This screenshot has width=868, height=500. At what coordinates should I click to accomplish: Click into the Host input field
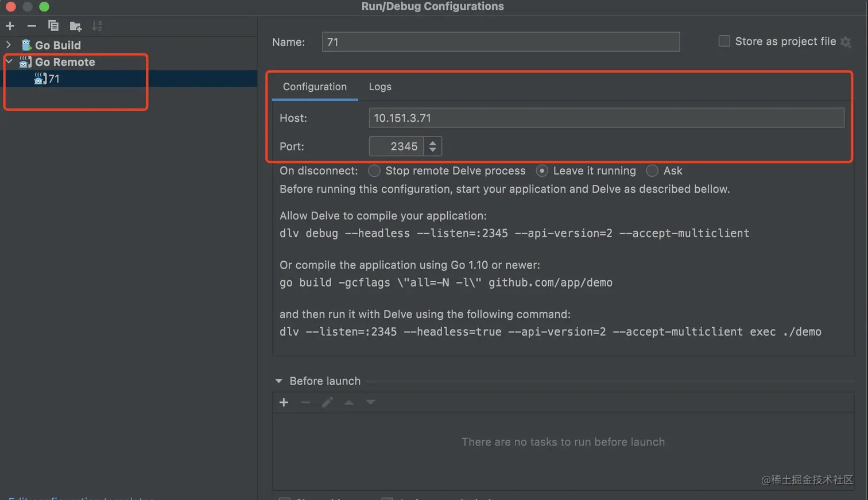[x=606, y=118]
